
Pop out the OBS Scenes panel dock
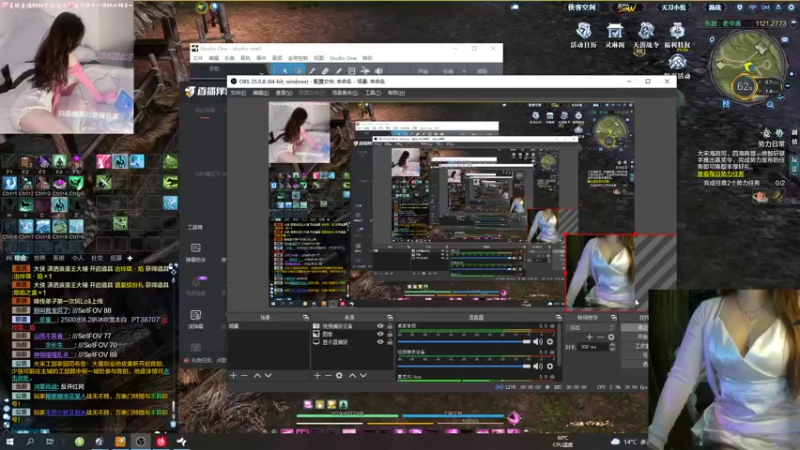[306, 317]
